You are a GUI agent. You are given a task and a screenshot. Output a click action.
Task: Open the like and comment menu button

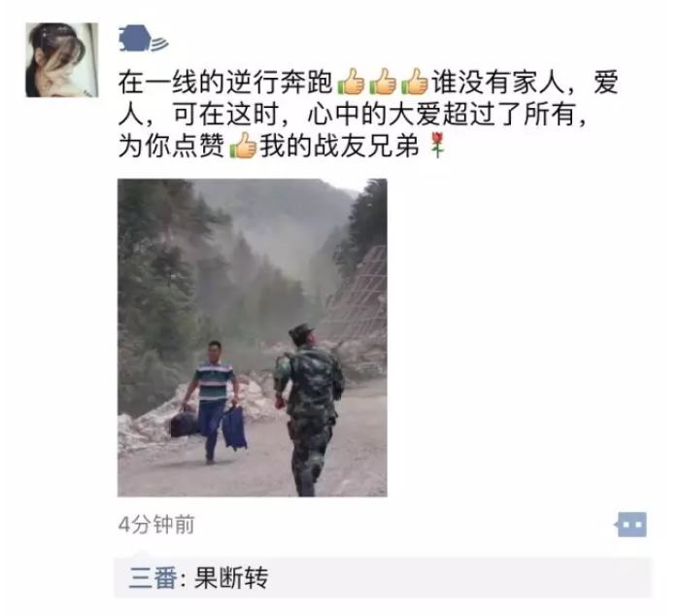point(631,525)
